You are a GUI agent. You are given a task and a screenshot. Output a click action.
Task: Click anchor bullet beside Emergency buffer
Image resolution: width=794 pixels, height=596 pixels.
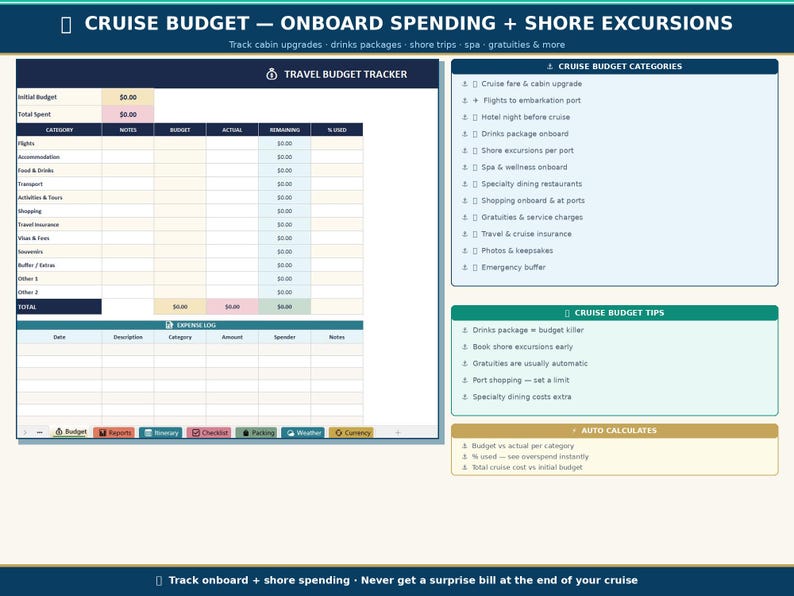pos(465,267)
